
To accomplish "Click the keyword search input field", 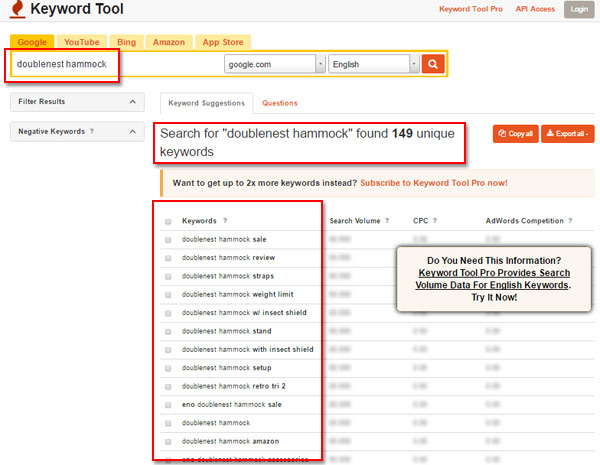I will pos(117,64).
